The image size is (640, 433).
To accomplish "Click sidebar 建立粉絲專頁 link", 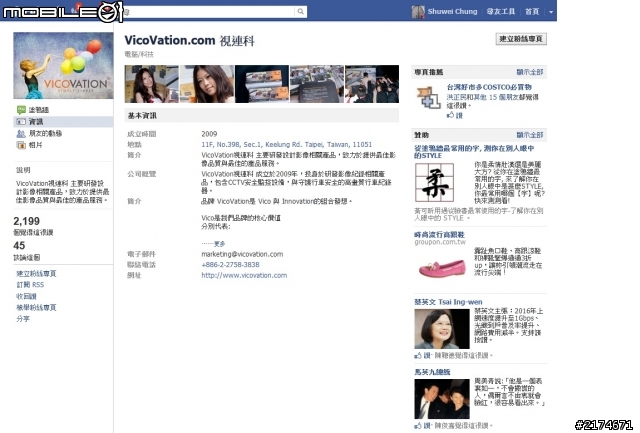I will point(36,273).
